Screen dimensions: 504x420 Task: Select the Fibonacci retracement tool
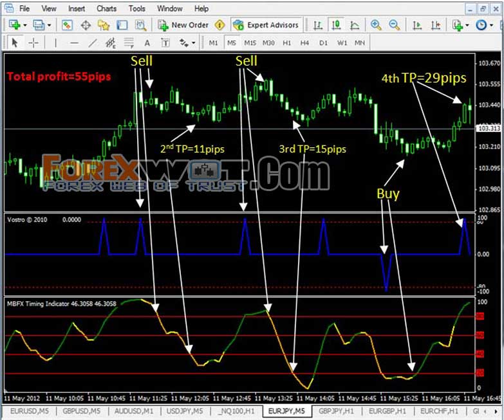tap(129, 42)
